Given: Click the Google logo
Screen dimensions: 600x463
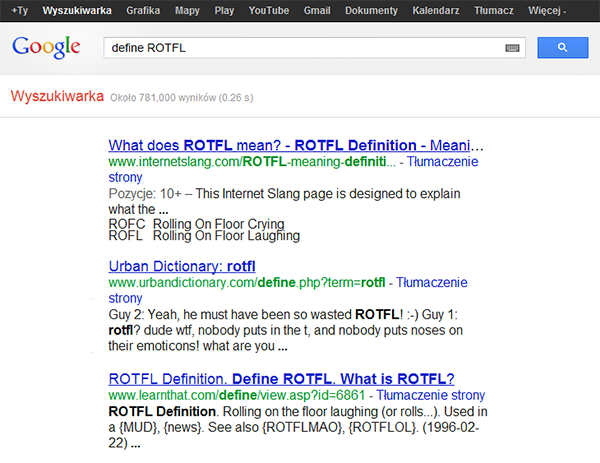Looking at the screenshot, I should (x=46, y=47).
